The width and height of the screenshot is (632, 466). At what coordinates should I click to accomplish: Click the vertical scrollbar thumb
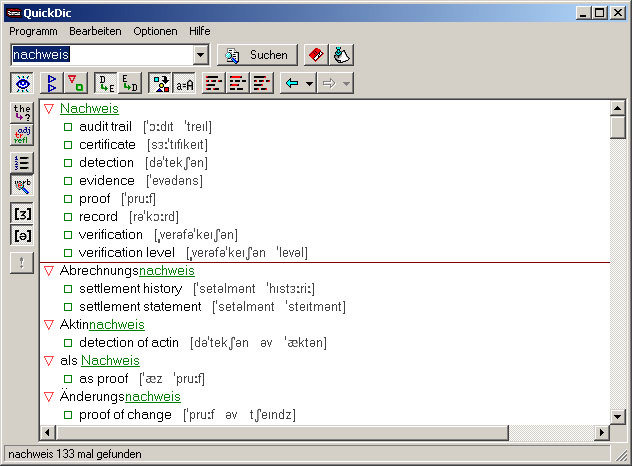click(618, 127)
